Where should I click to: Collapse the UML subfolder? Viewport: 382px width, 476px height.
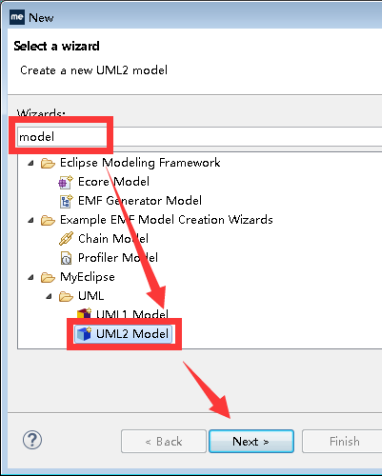49,296
